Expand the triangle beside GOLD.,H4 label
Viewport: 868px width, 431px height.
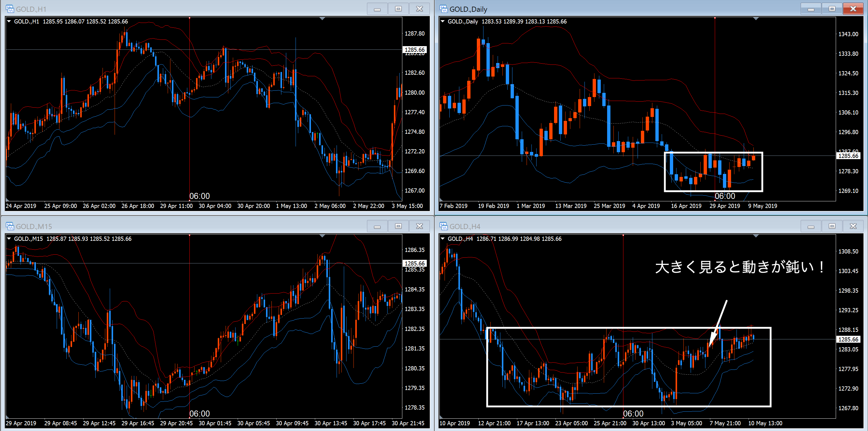443,239
